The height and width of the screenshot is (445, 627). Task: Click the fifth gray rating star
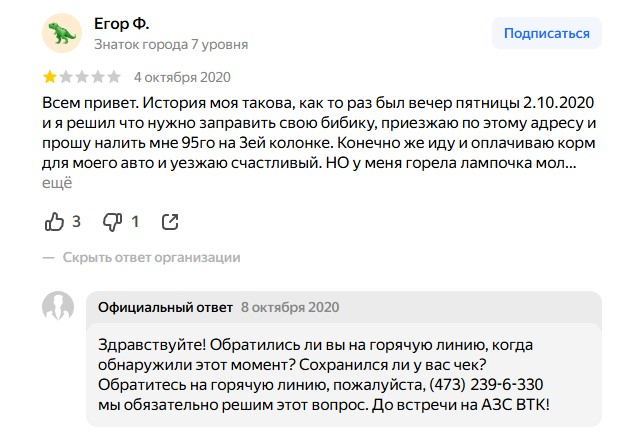114,76
